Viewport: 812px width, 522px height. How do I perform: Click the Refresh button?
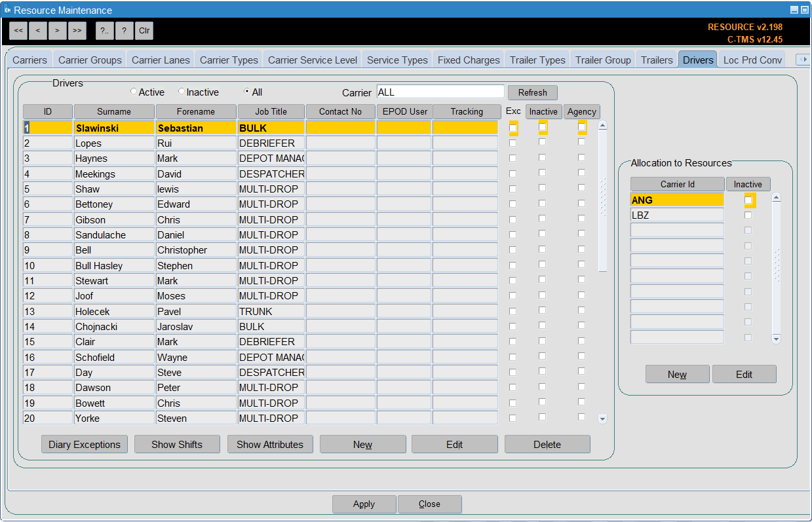coord(533,92)
